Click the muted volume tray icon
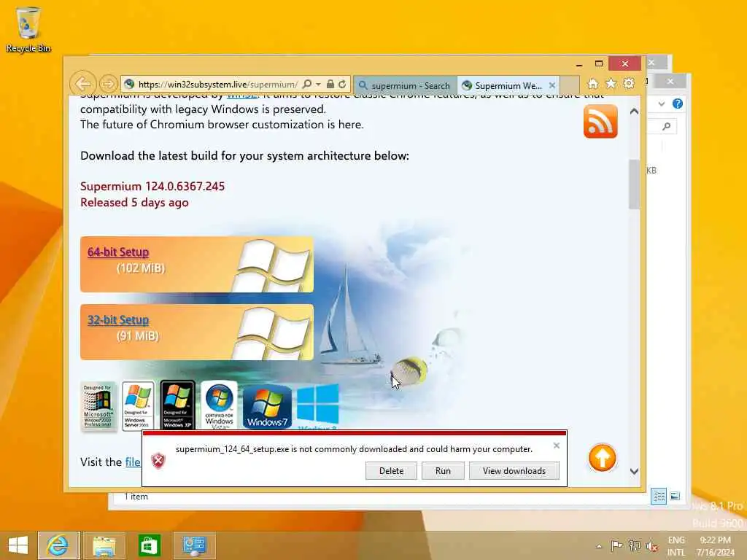The image size is (747, 560). [652, 546]
